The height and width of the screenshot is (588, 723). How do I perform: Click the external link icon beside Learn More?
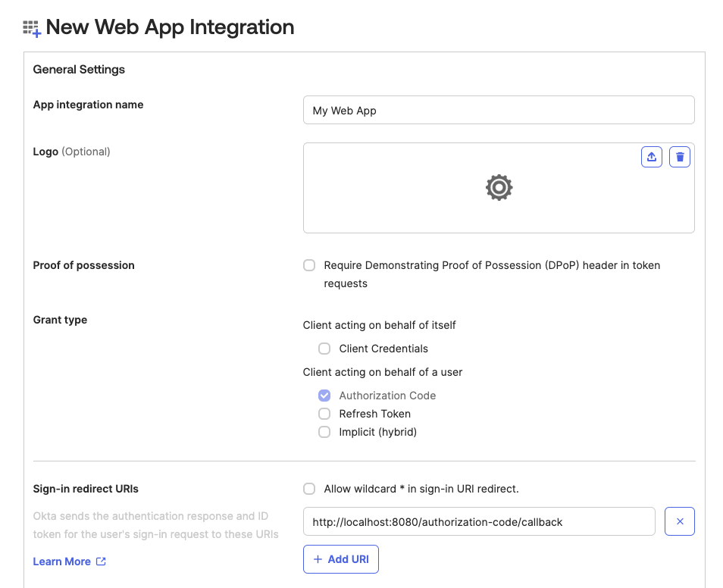(101, 561)
